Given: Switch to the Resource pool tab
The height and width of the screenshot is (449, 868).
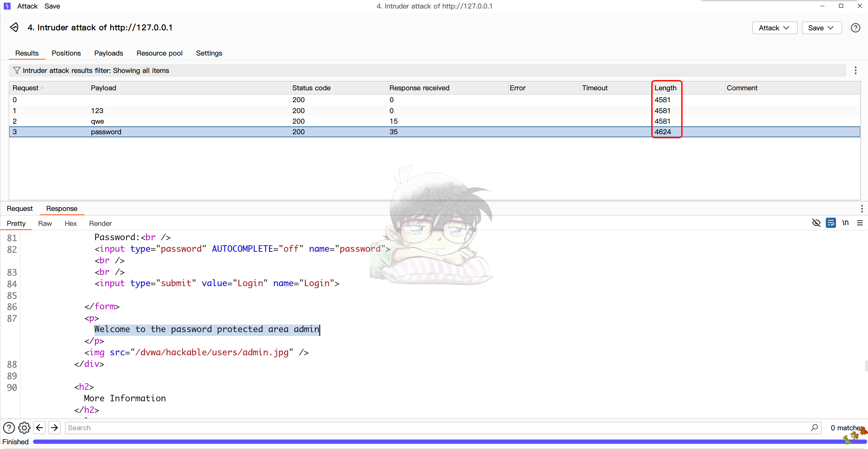Looking at the screenshot, I should pyautogui.click(x=159, y=53).
